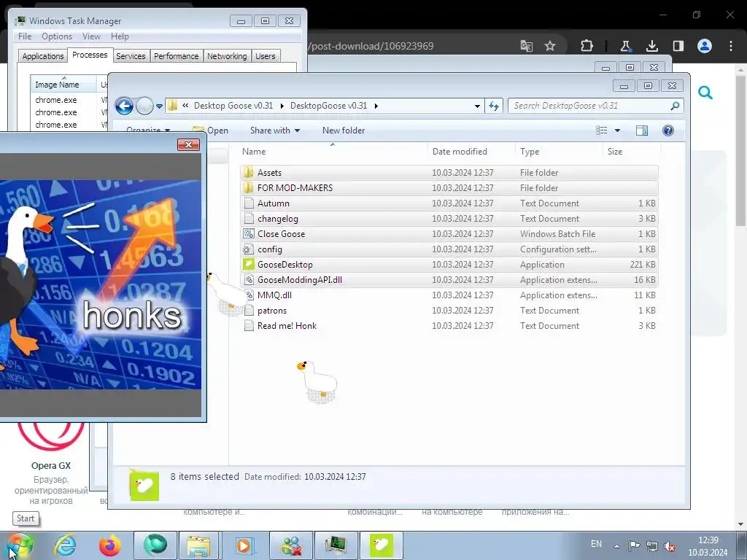The image size is (747, 560).
Task: Switch to Task Manager Applications tab
Action: pos(43,56)
